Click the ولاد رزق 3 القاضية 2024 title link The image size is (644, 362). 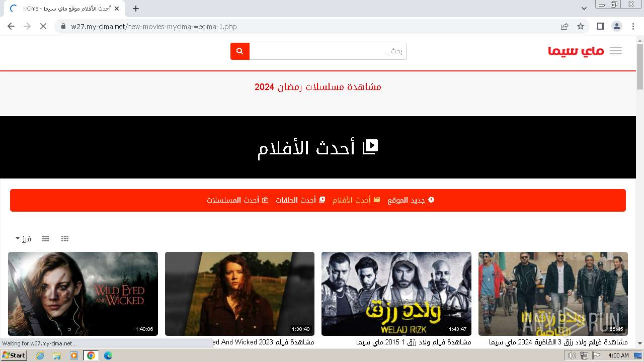point(558,342)
